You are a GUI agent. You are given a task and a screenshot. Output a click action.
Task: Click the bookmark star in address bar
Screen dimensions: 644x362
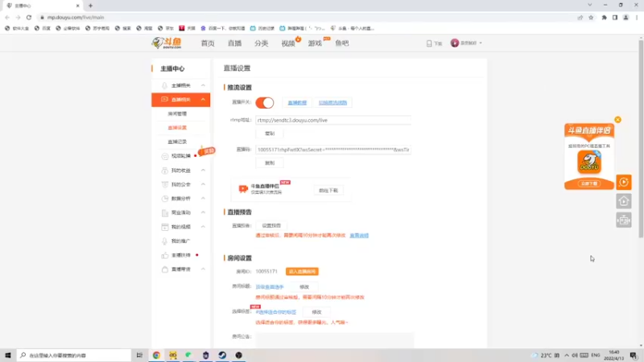coord(591,17)
